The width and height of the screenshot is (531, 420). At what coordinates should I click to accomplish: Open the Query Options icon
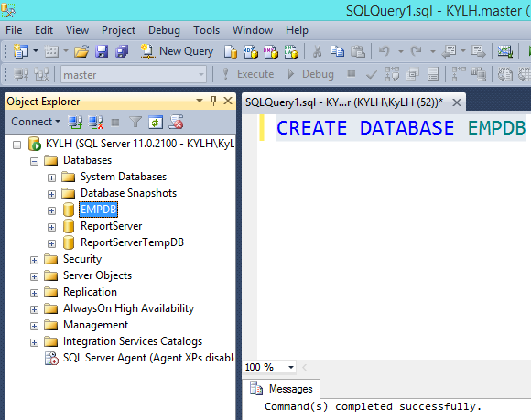[413, 74]
